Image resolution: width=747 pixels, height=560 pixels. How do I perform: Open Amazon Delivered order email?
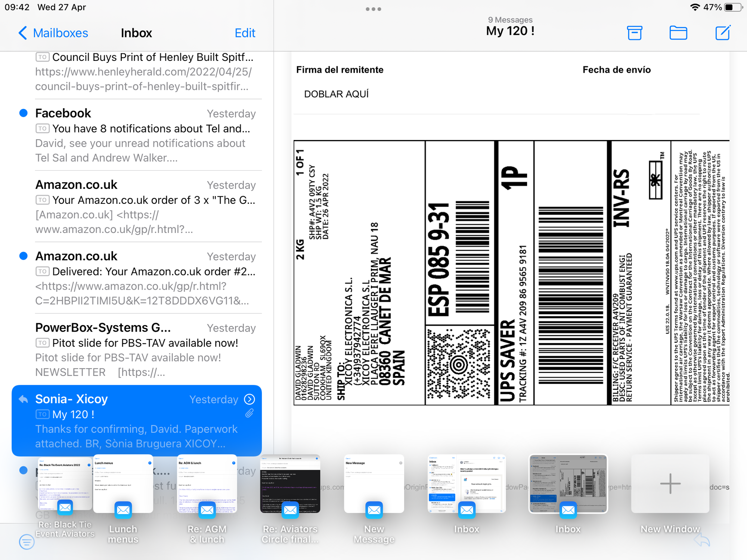click(x=146, y=278)
